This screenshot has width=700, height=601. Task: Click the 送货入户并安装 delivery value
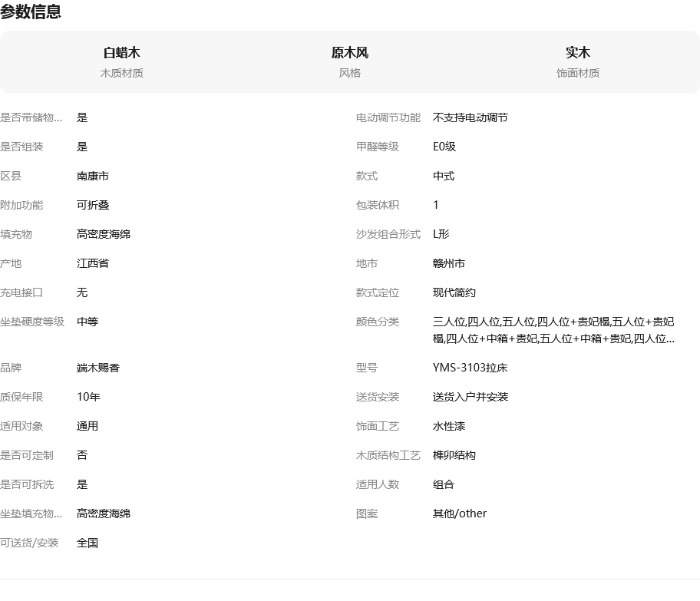point(471,397)
